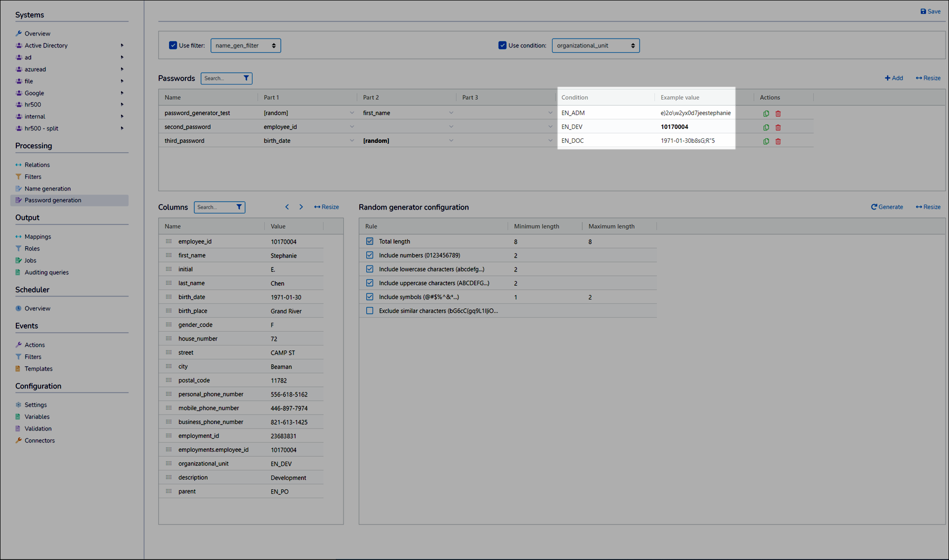Click the Generate refresh icon
Image resolution: width=949 pixels, height=560 pixels.
(874, 207)
